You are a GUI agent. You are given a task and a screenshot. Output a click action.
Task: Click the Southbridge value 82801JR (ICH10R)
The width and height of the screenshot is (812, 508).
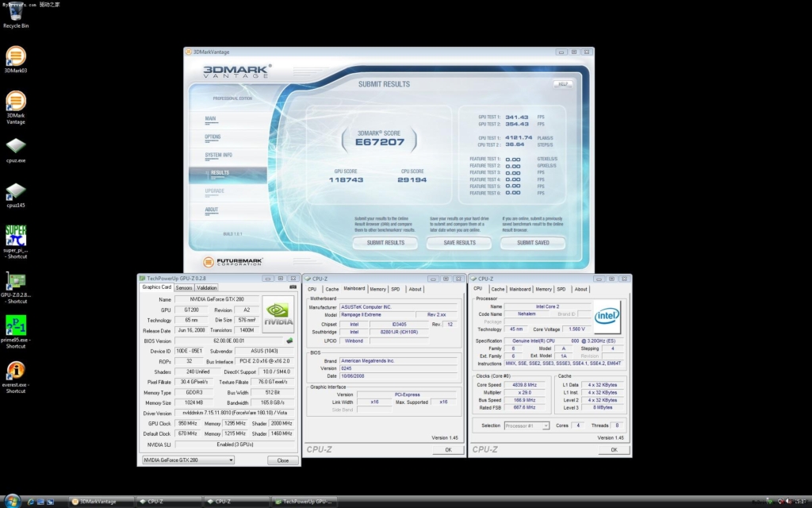399,333
